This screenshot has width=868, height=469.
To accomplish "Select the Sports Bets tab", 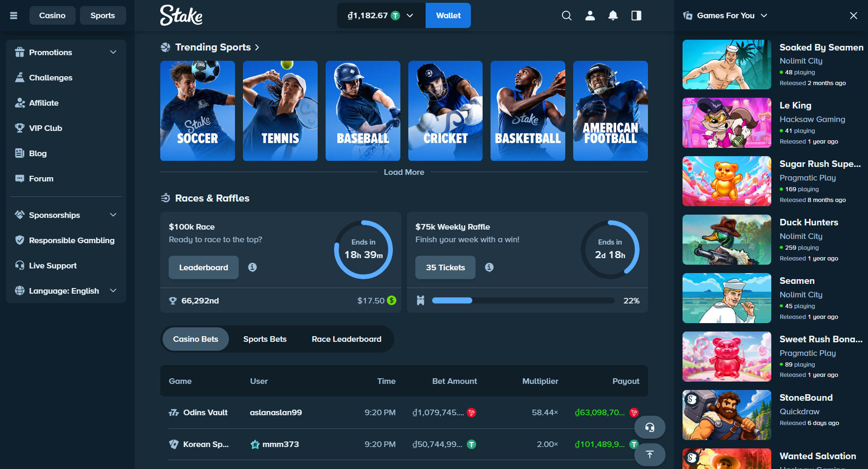I will 265,339.
